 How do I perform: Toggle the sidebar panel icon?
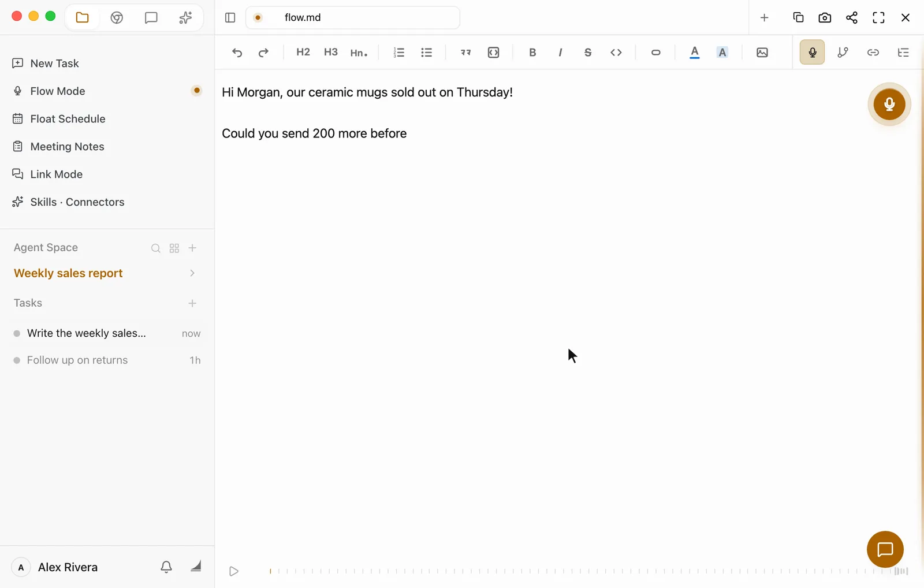[x=230, y=17]
